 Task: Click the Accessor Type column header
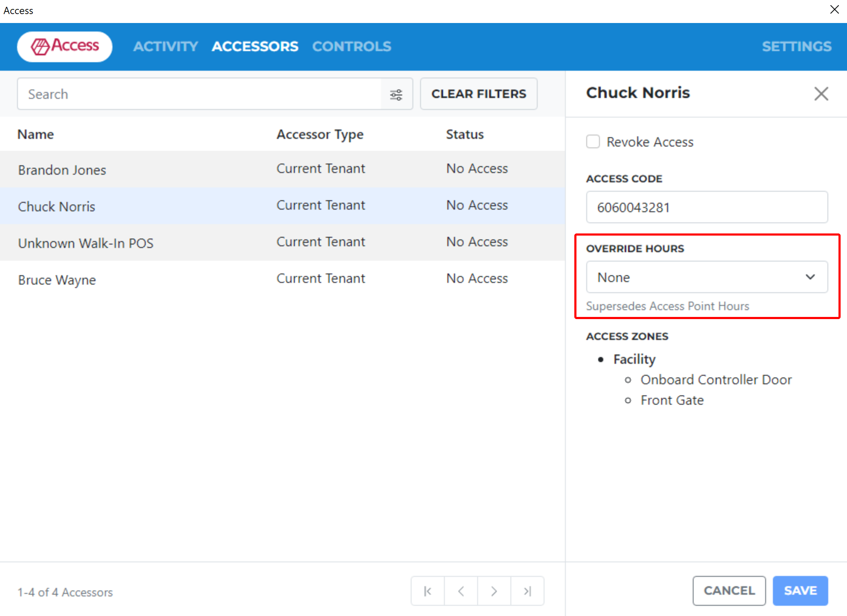(x=320, y=135)
